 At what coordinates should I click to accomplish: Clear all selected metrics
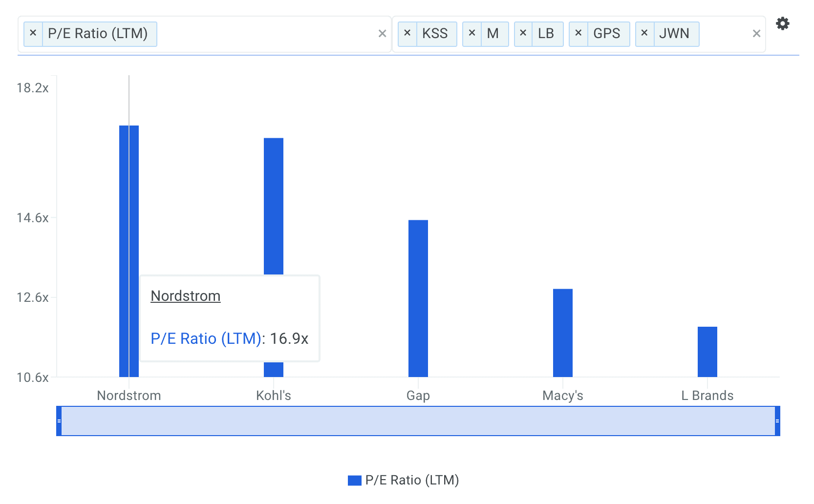(x=382, y=34)
